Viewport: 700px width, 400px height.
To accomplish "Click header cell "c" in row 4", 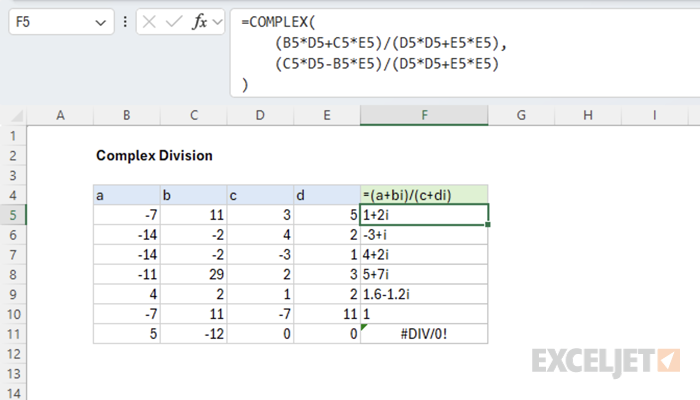I will click(x=260, y=196).
